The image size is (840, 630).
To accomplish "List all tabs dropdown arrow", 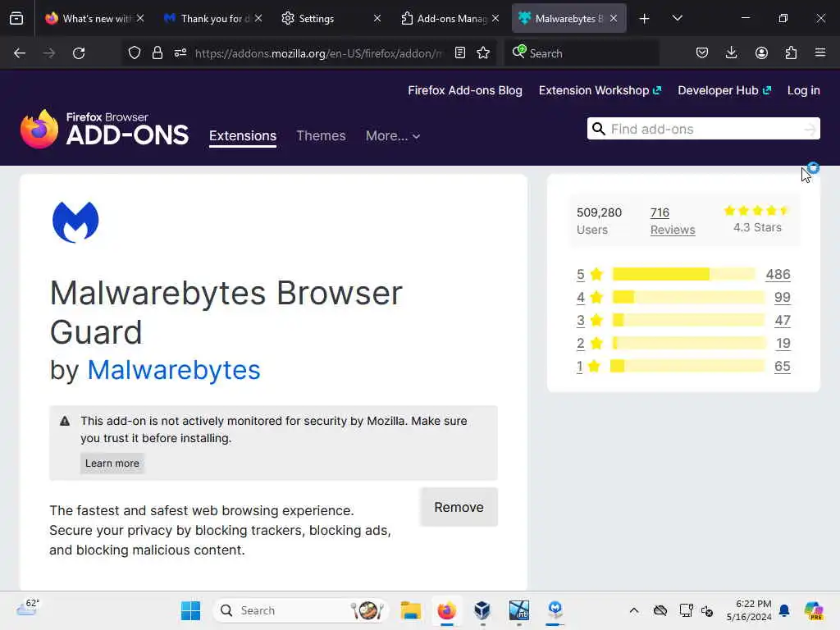I will coord(677,19).
